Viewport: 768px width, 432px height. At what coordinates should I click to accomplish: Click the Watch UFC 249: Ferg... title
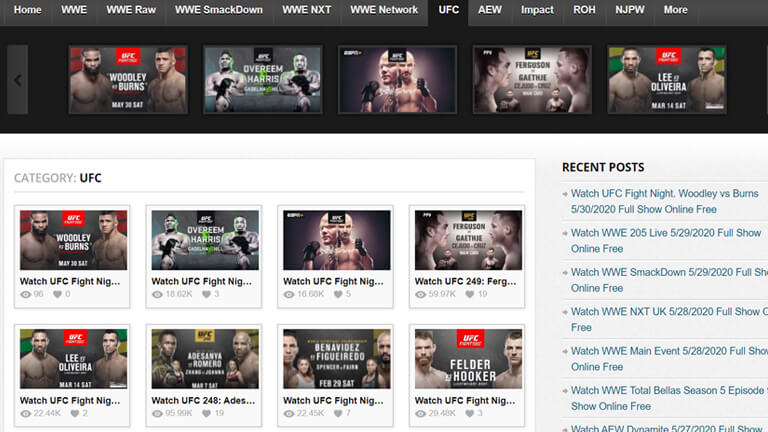pos(465,282)
